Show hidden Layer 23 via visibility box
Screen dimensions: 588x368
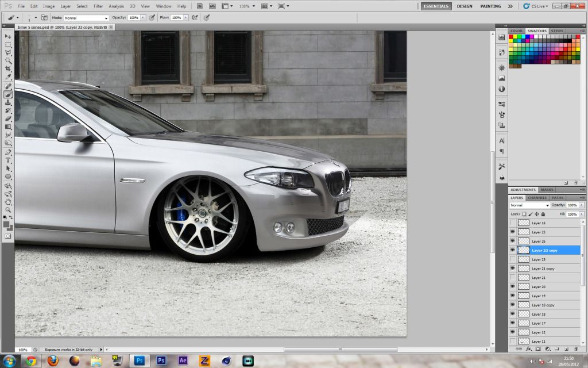pos(512,259)
